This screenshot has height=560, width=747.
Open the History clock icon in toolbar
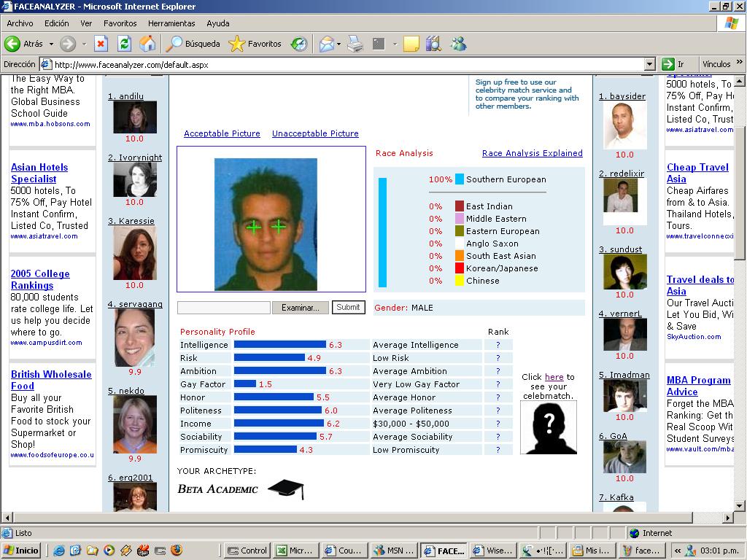tap(298, 44)
